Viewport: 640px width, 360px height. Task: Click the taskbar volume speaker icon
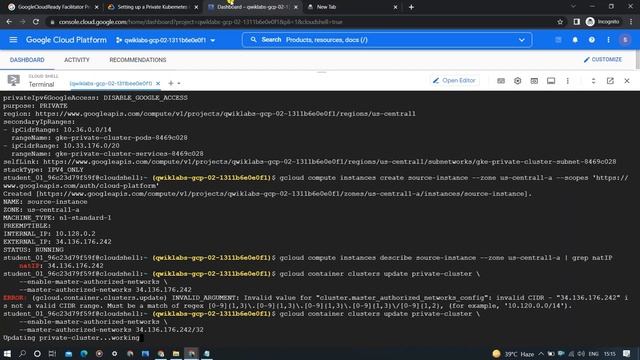click(x=580, y=354)
